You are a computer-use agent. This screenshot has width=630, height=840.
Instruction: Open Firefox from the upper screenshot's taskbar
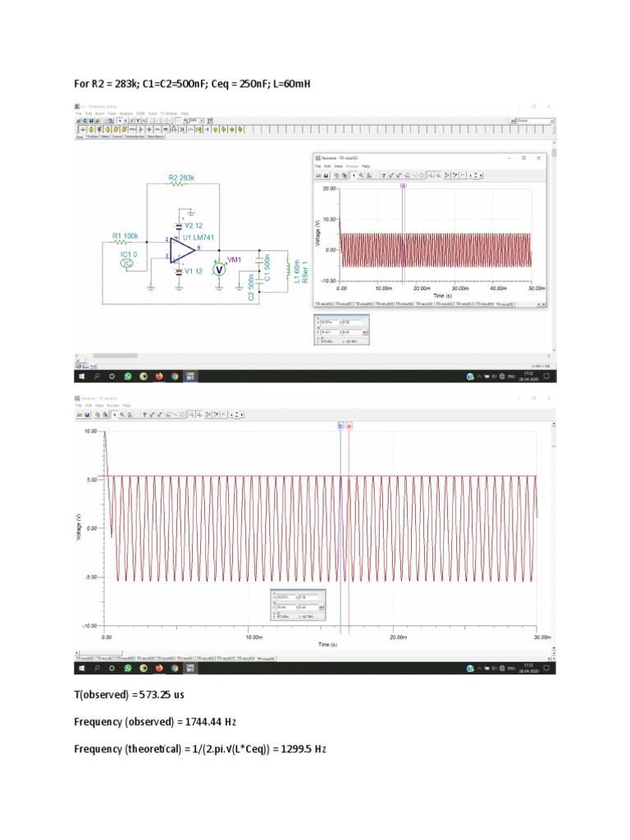(159, 376)
